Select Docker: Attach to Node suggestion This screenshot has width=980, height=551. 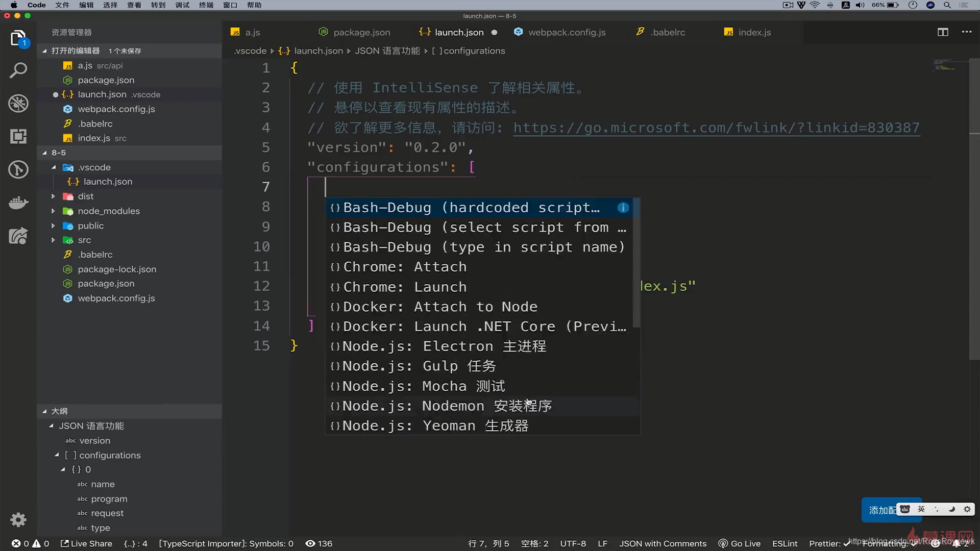tap(480, 307)
